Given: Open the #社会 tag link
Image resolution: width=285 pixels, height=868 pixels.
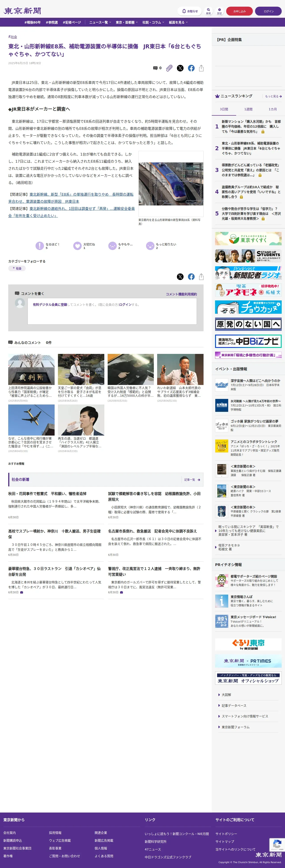Looking at the screenshot, I should tap(12, 37).
